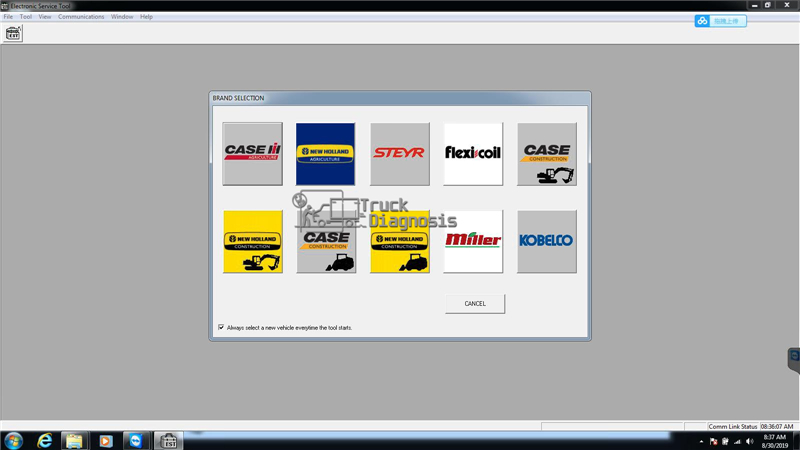Select New Holland Construction skid steer tile
Viewport: 800px width, 450px height.
click(x=399, y=241)
